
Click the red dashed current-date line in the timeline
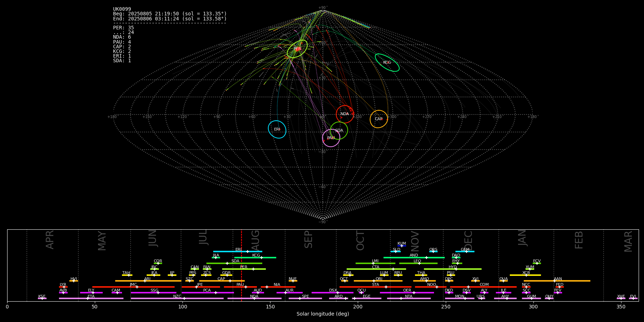(x=241, y=265)
